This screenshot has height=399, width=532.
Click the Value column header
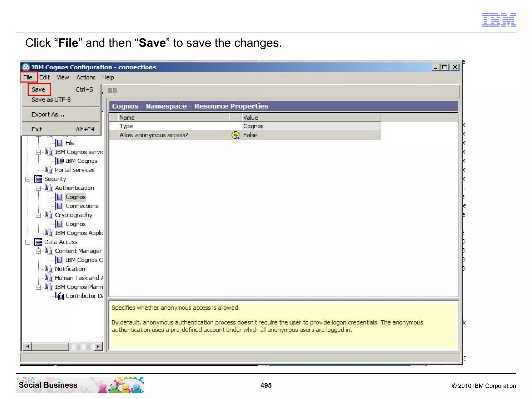click(311, 117)
